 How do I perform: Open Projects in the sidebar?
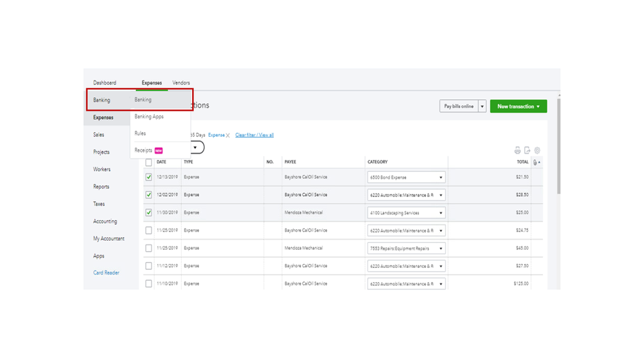tap(101, 152)
